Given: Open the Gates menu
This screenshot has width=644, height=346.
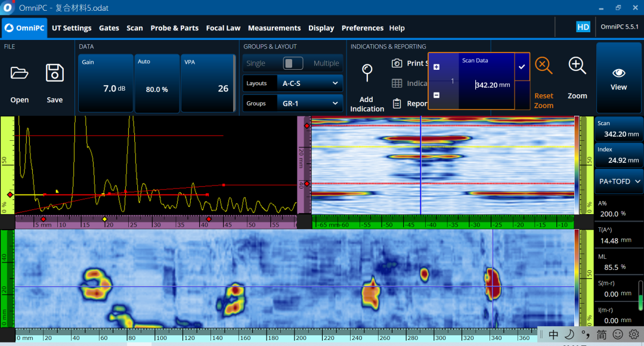Looking at the screenshot, I should 109,28.
